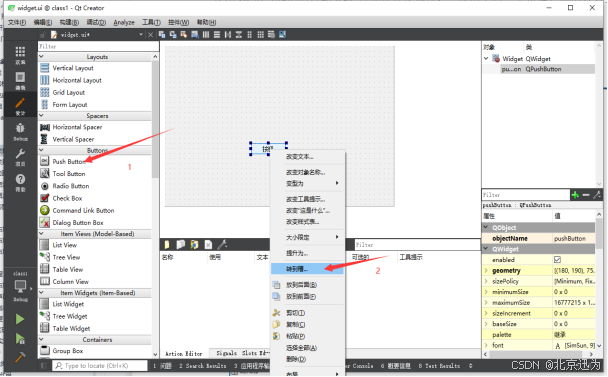Collapse the Widget QWidget node in object tree
Screen dimensions: 608x377
click(x=486, y=59)
